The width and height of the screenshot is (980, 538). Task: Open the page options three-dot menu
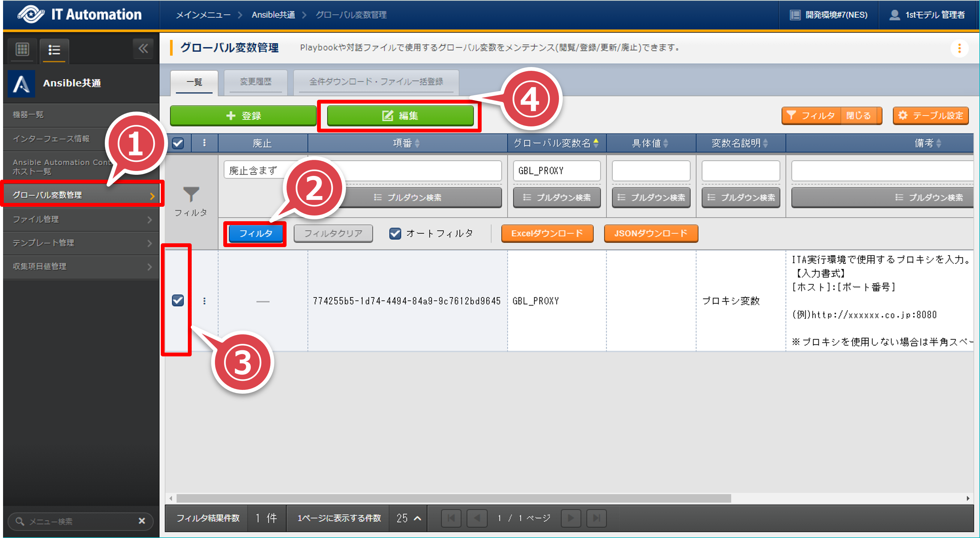[x=959, y=48]
